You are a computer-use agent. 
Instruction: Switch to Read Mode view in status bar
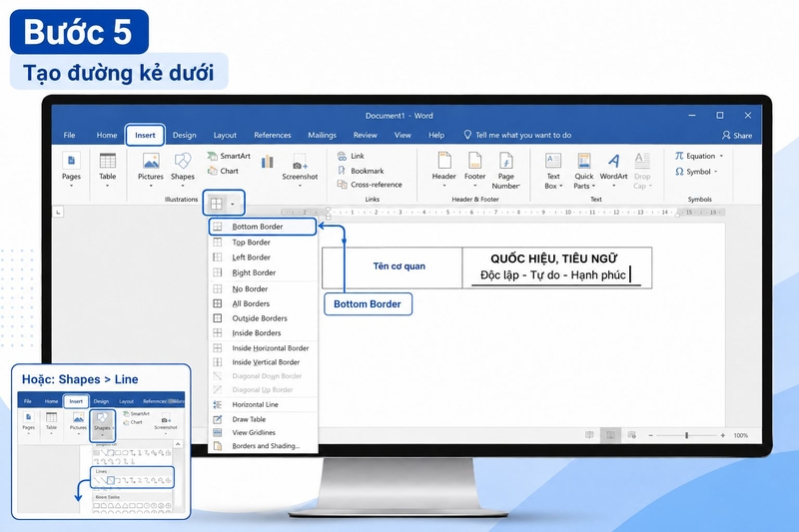(589, 435)
